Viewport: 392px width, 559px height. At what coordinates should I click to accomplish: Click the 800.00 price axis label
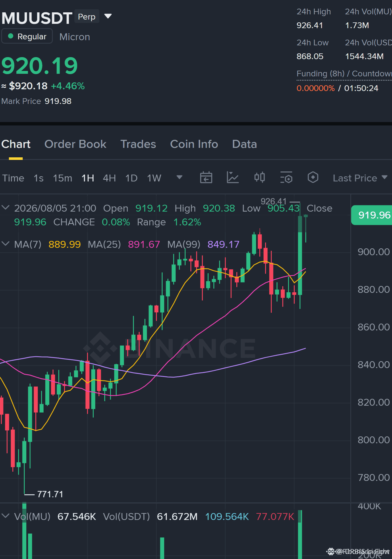374,440
